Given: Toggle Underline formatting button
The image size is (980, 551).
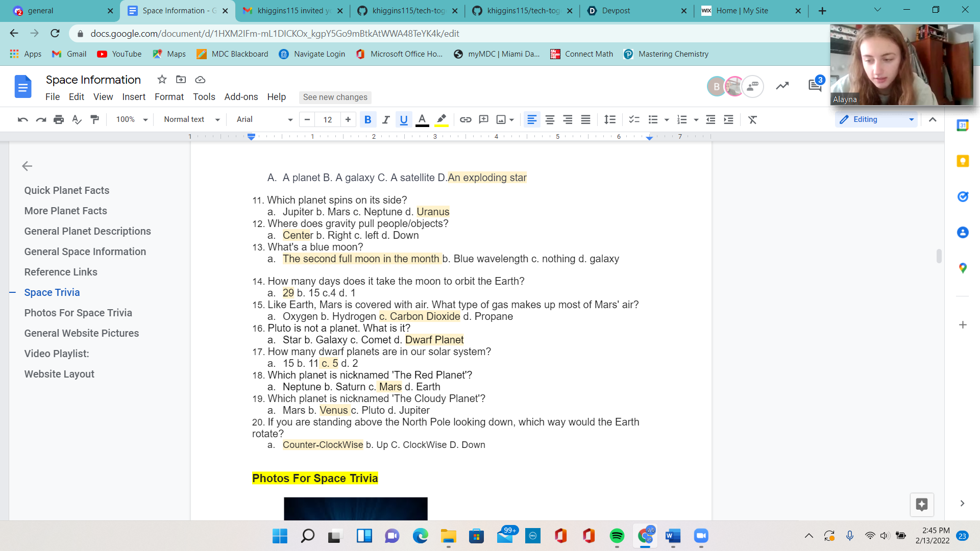Looking at the screenshot, I should tap(404, 119).
